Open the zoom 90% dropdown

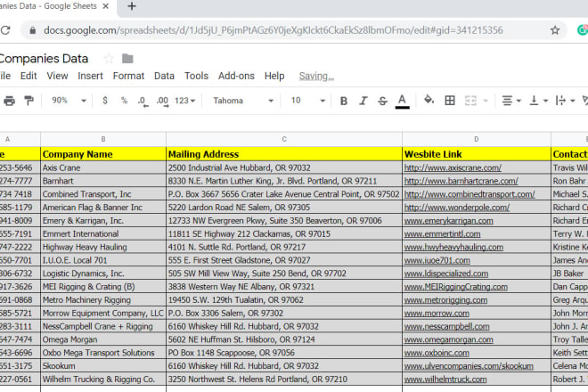point(69,101)
